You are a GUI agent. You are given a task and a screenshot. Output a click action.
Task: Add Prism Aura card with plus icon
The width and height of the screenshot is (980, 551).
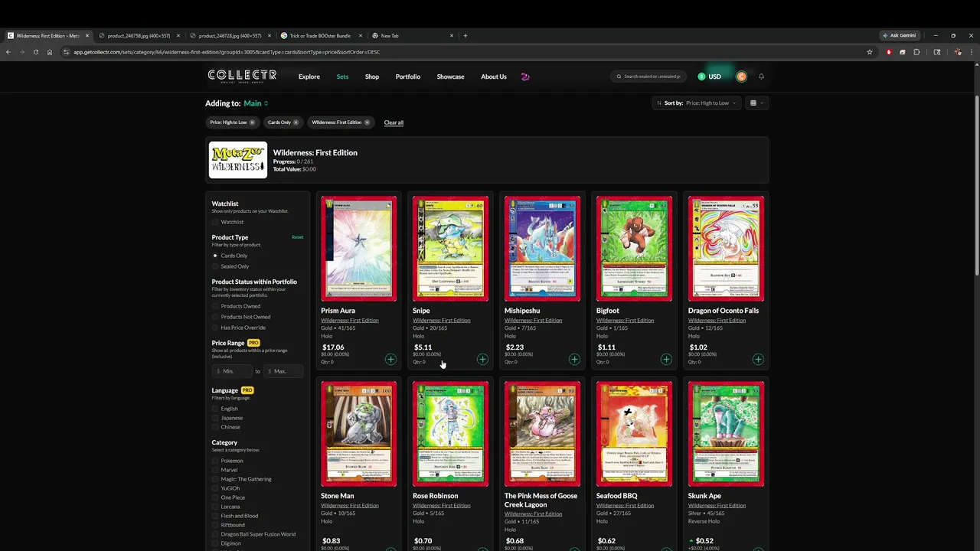point(390,360)
